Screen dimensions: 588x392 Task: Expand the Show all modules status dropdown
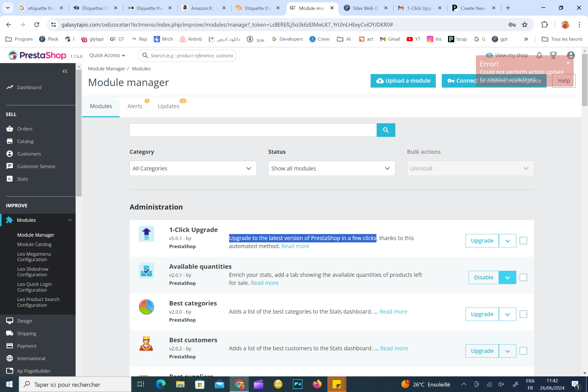point(331,168)
